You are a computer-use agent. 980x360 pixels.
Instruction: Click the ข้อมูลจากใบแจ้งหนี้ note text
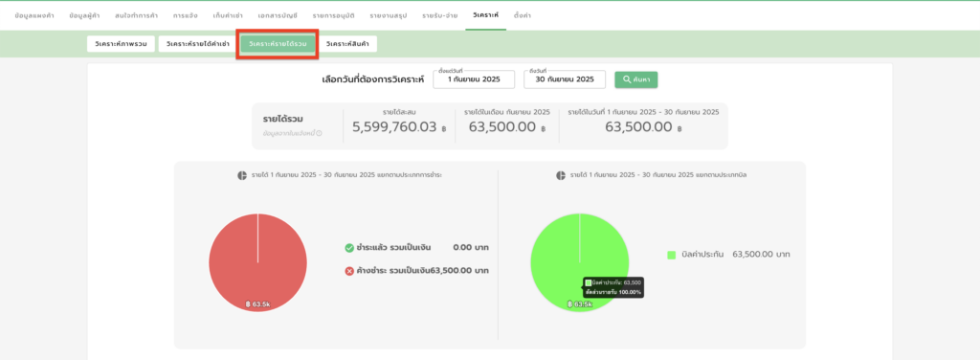(x=289, y=133)
